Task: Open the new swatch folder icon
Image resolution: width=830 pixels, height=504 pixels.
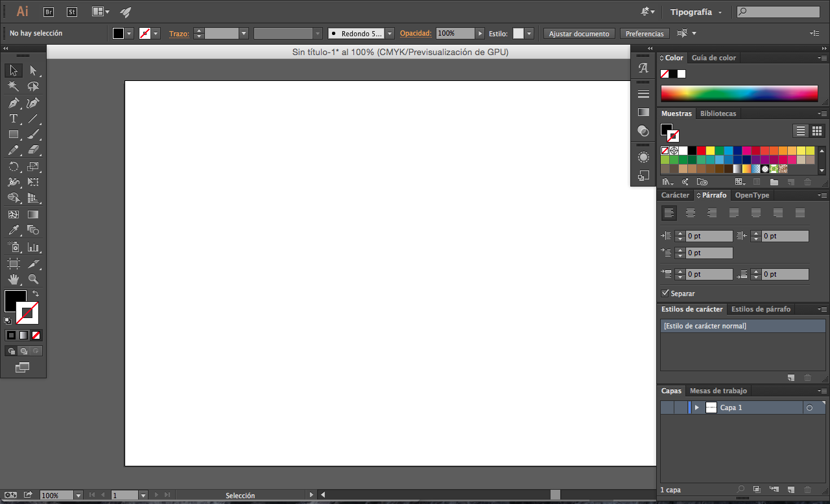Action: click(x=774, y=182)
